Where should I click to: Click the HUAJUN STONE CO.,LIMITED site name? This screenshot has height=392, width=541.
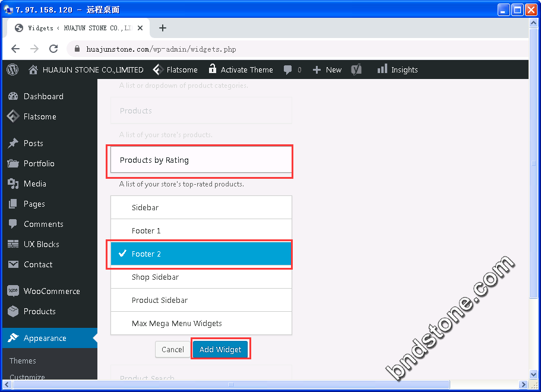(x=93, y=69)
